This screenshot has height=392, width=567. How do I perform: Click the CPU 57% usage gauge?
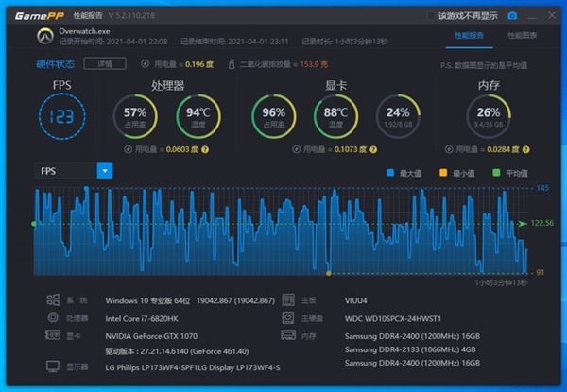point(134,118)
